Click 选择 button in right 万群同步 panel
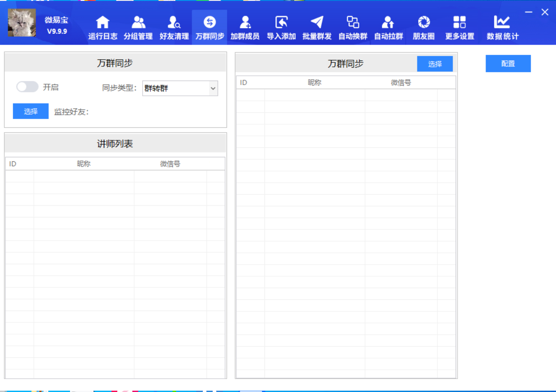556x392 pixels. (x=435, y=64)
